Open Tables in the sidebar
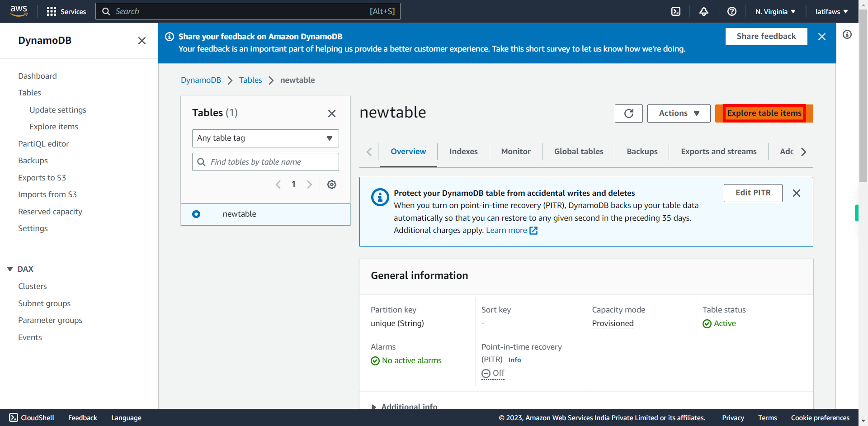The image size is (868, 426). pos(29,93)
